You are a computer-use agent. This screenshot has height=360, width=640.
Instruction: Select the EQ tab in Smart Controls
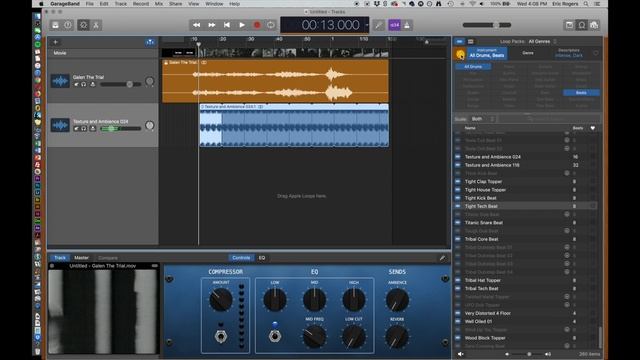(262, 258)
